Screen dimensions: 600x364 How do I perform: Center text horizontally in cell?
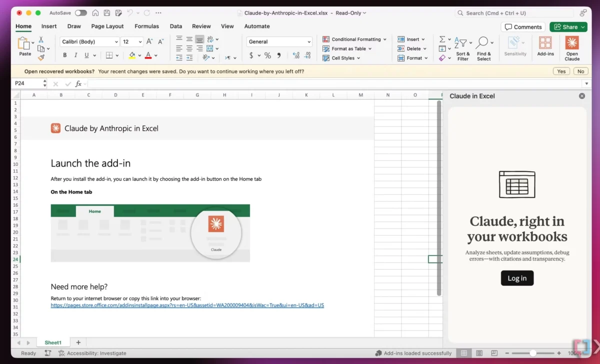pyautogui.click(x=189, y=48)
